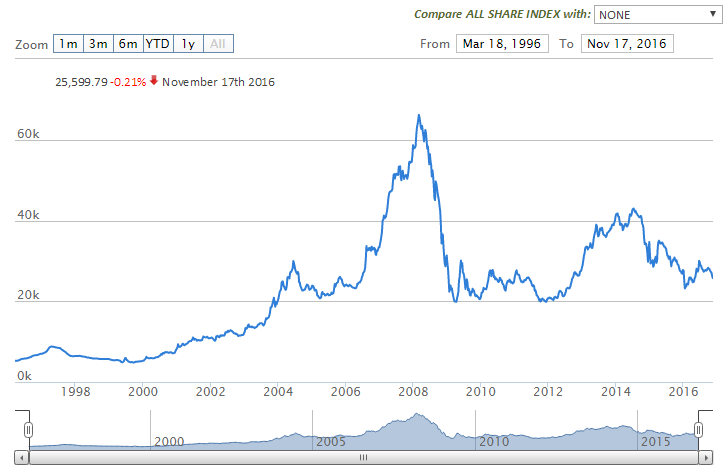The height and width of the screenshot is (466, 726).
Task: Set zoom range to 6m
Action: 128,44
